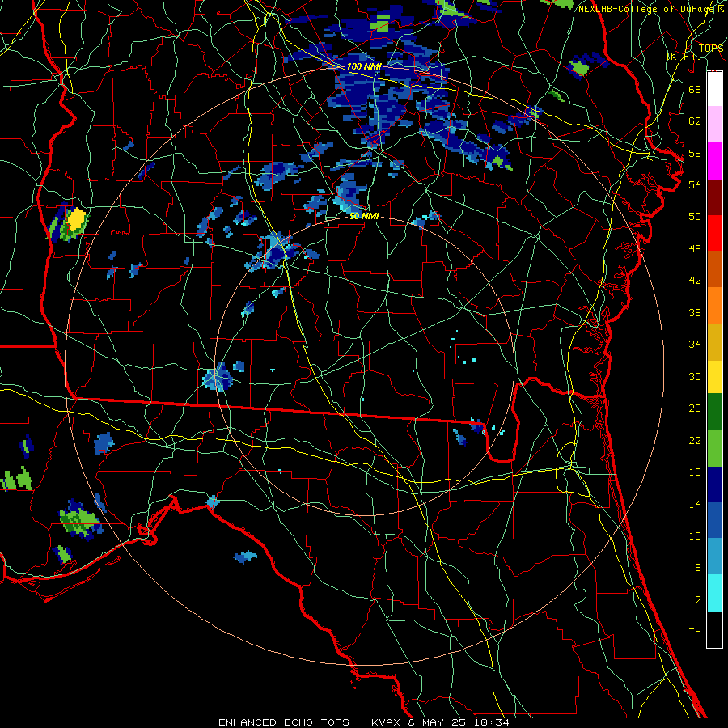Click the "30" scale value
The width and height of the screenshot is (728, 728).
point(695,376)
